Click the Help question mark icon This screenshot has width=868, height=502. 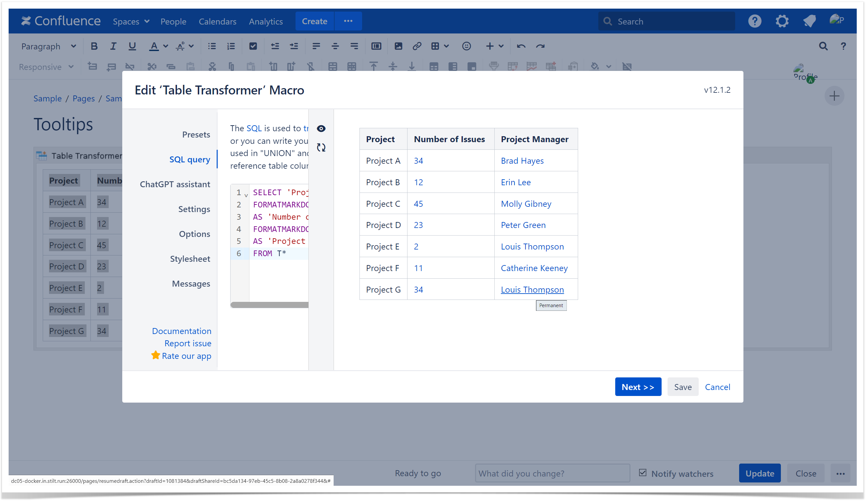tap(754, 21)
